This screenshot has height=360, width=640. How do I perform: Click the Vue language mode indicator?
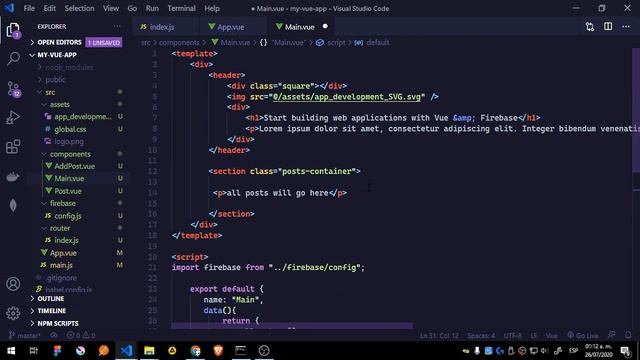click(551, 336)
